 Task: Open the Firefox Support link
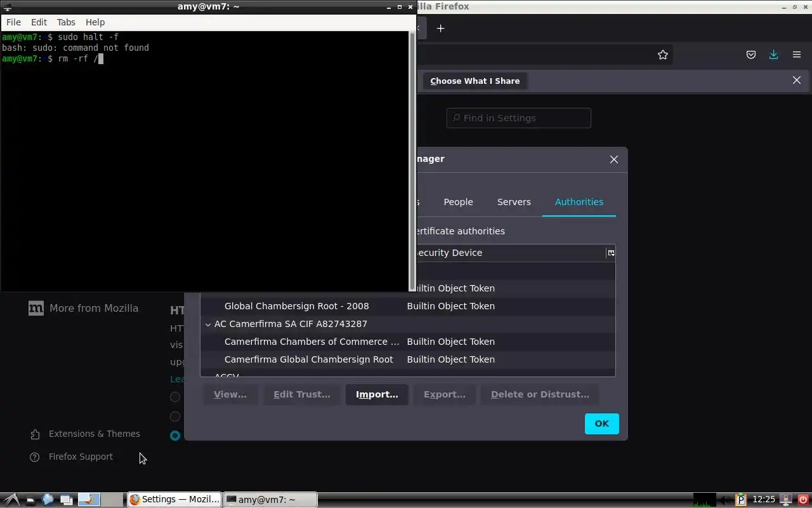click(81, 457)
